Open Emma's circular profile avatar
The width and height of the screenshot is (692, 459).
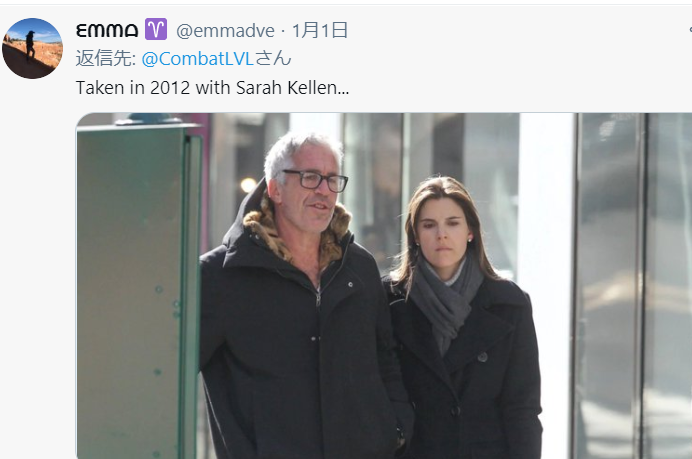[x=32, y=49]
